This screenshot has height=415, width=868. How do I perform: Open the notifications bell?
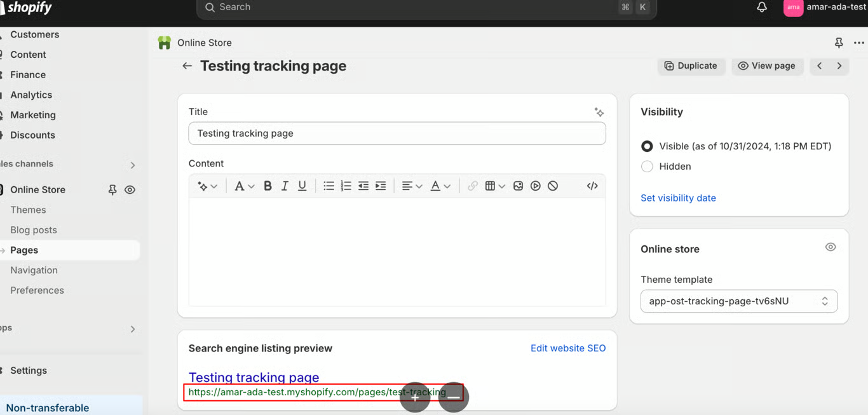[762, 8]
